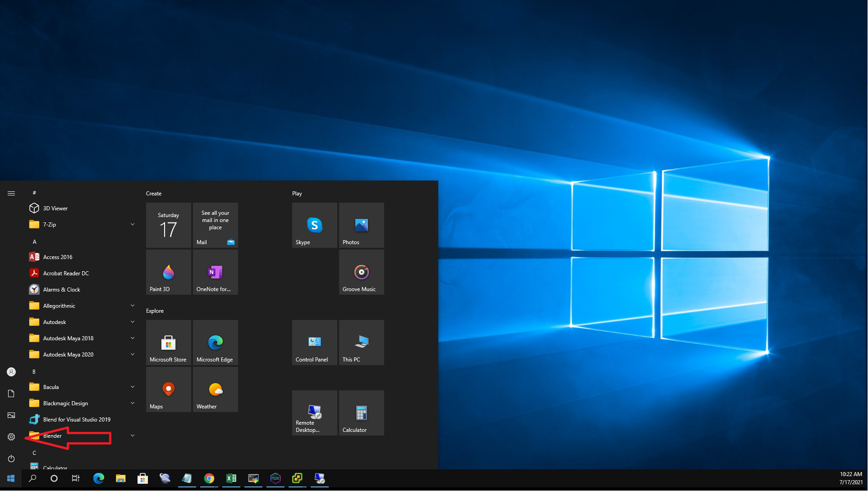Open the Settings gear icon
868x491 pixels.
(x=11, y=437)
